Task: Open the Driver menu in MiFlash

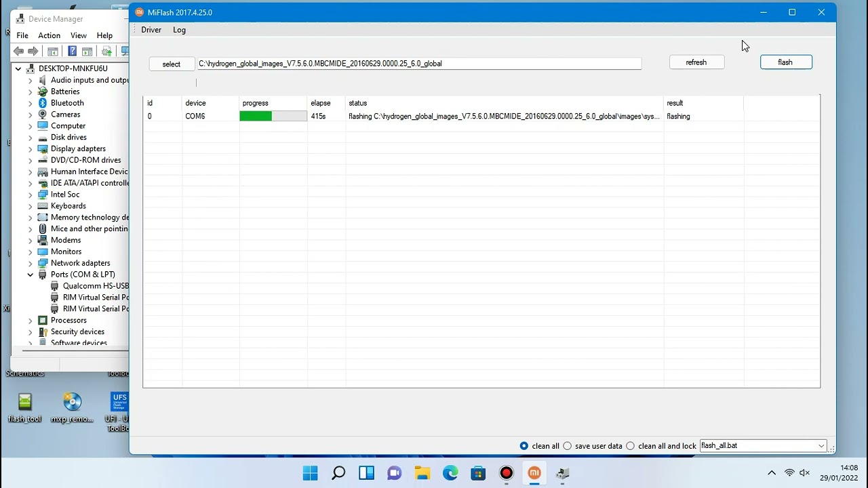Action: 151,30
